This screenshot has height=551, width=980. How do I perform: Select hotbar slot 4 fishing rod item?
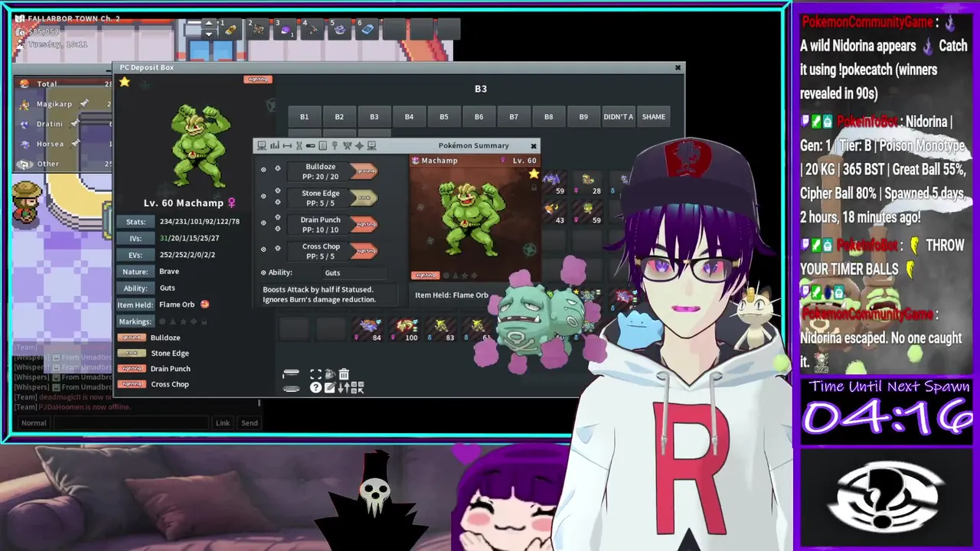coord(312,29)
